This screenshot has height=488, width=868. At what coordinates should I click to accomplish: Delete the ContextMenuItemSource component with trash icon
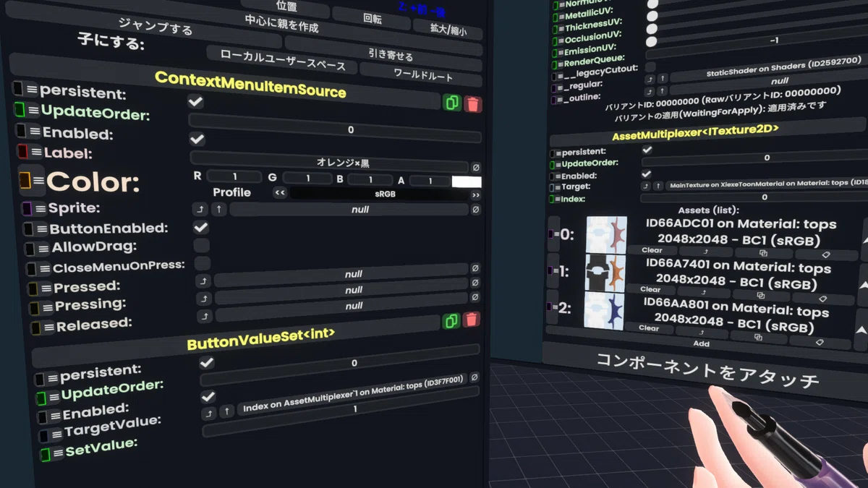[x=472, y=104]
